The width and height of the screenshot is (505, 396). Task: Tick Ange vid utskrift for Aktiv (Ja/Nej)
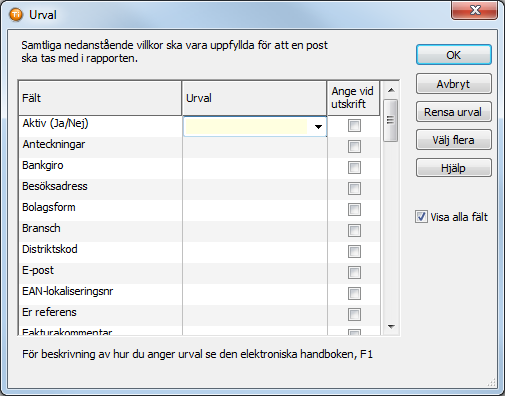coord(354,126)
